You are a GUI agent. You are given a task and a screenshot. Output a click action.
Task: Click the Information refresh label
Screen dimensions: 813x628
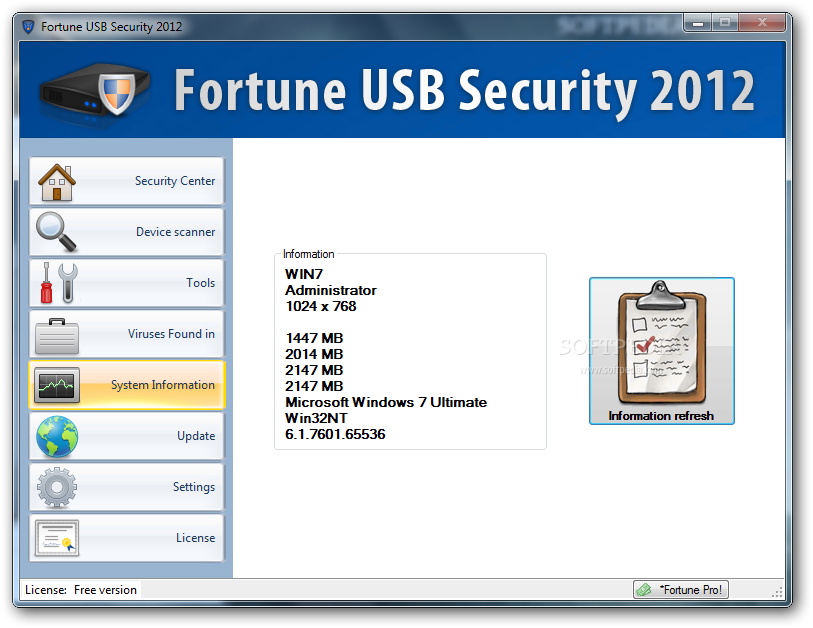point(661,416)
